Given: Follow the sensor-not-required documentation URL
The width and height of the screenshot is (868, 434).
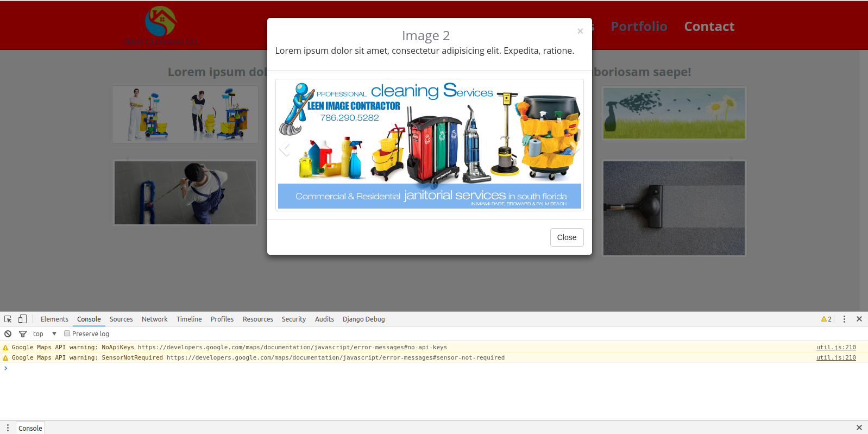Looking at the screenshot, I should [x=336, y=357].
